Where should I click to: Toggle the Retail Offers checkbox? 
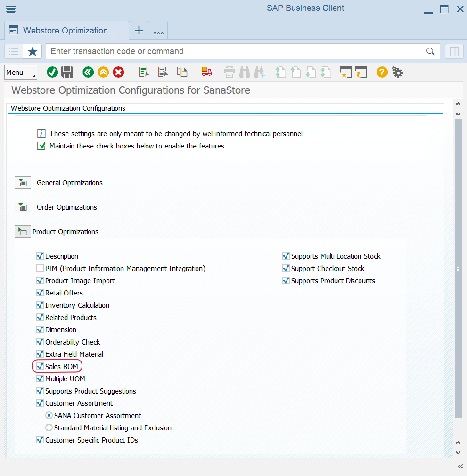40,293
